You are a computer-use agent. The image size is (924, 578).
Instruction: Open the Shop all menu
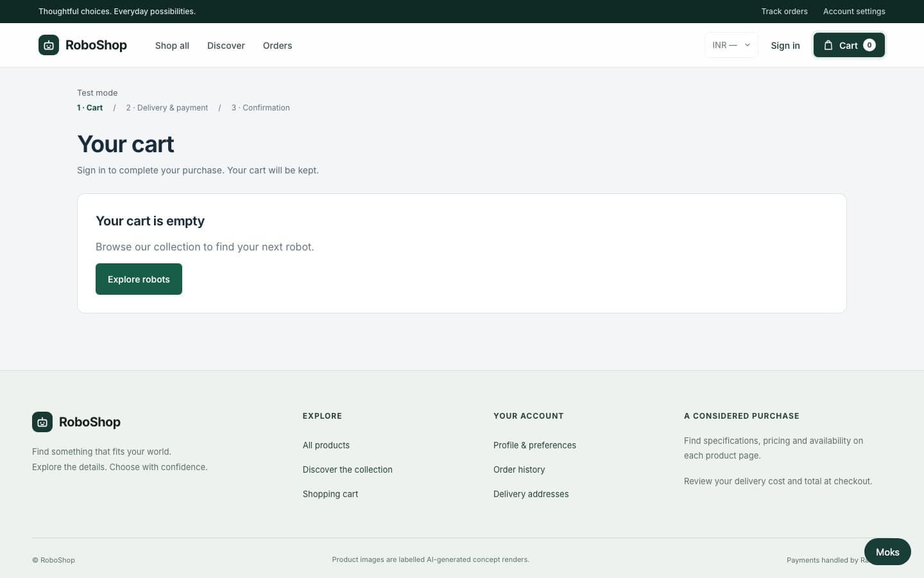pyautogui.click(x=172, y=46)
